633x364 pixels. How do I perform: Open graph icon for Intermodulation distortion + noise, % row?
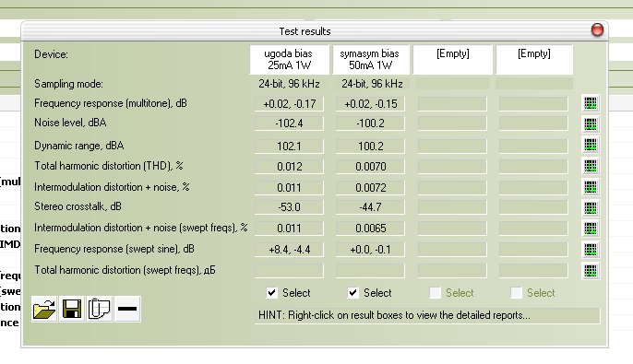pyautogui.click(x=591, y=187)
